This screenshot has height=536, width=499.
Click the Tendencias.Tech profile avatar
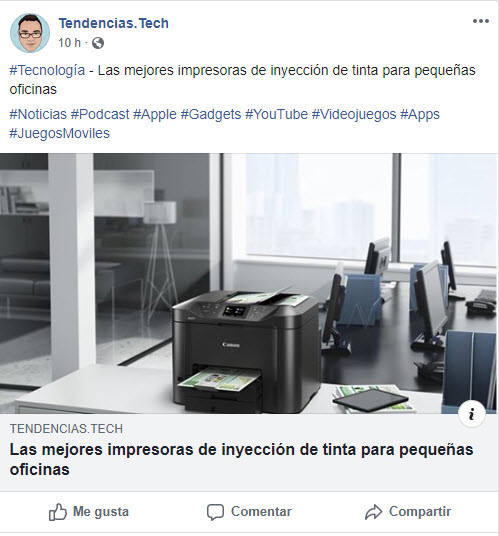tap(30, 33)
